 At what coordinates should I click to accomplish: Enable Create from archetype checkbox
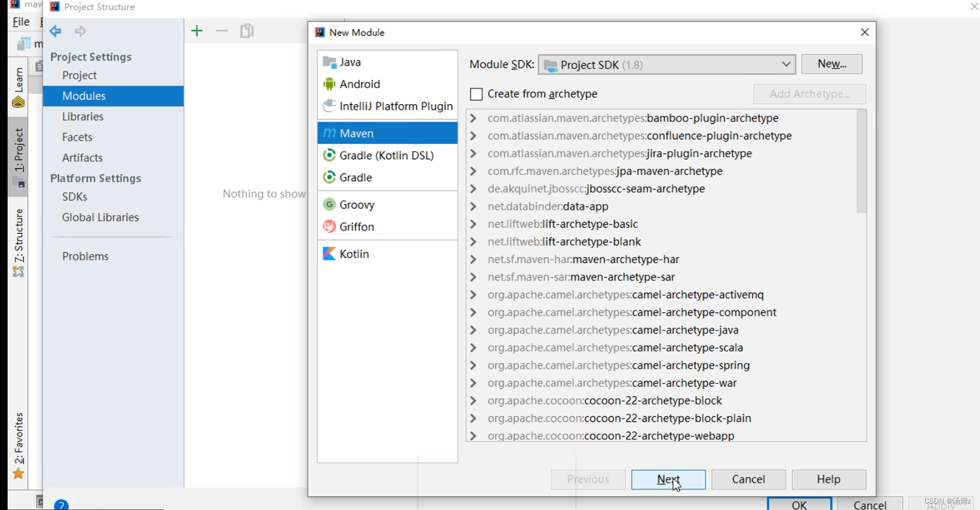point(477,94)
